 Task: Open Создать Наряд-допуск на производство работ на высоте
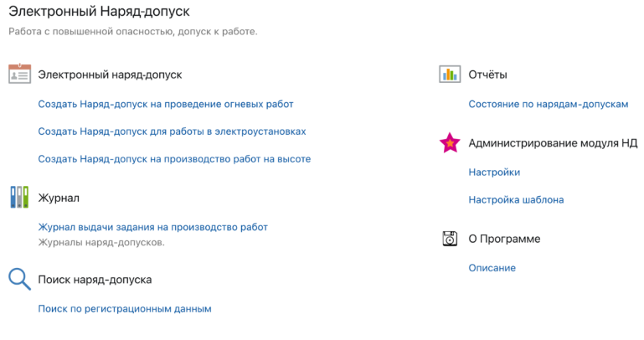(174, 158)
